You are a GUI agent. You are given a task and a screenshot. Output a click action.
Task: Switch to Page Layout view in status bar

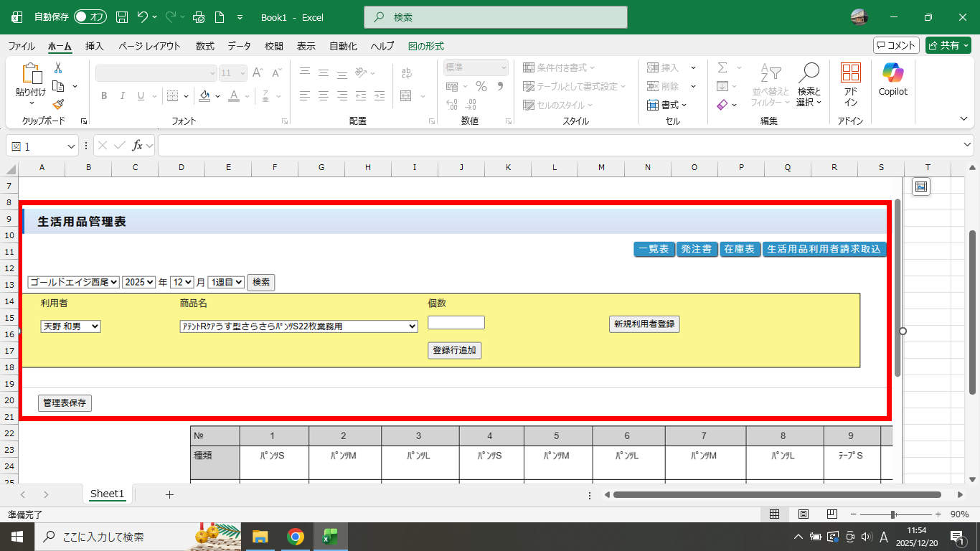point(804,514)
